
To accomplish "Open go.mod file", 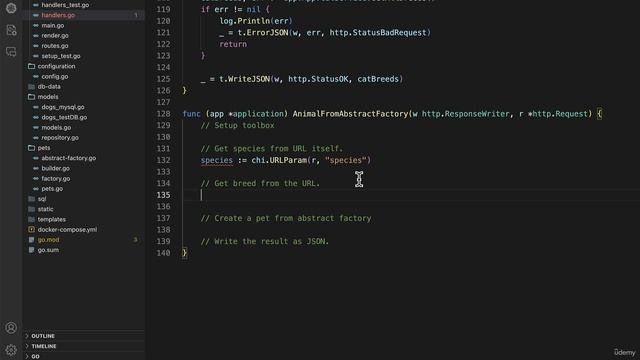I will click(48, 240).
